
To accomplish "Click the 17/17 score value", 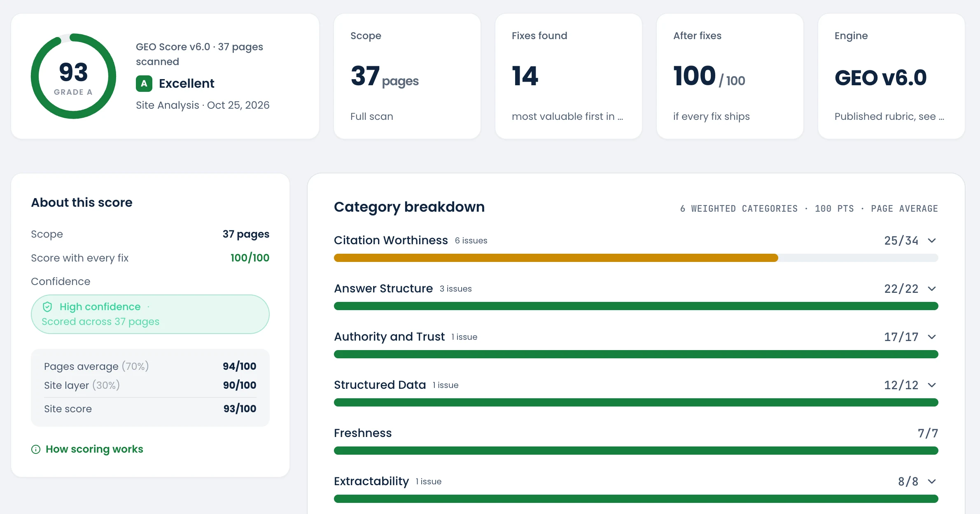I will [901, 337].
